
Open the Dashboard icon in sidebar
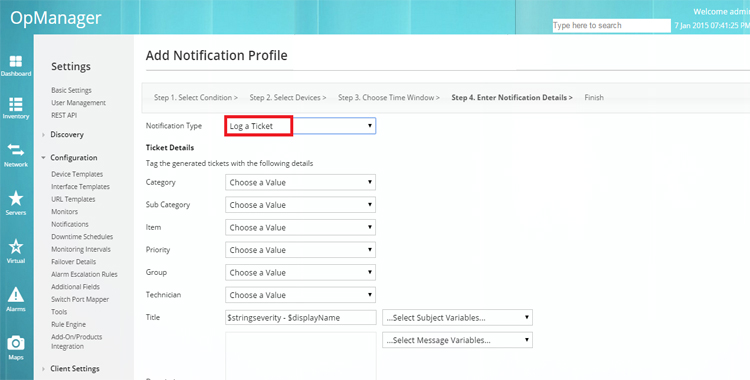(x=16, y=61)
